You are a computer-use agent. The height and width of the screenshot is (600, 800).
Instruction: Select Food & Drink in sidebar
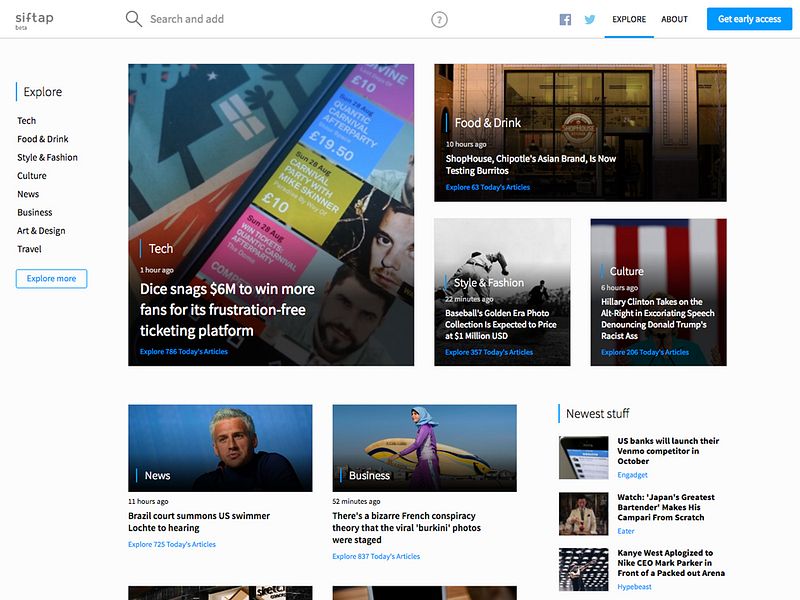tap(43, 139)
